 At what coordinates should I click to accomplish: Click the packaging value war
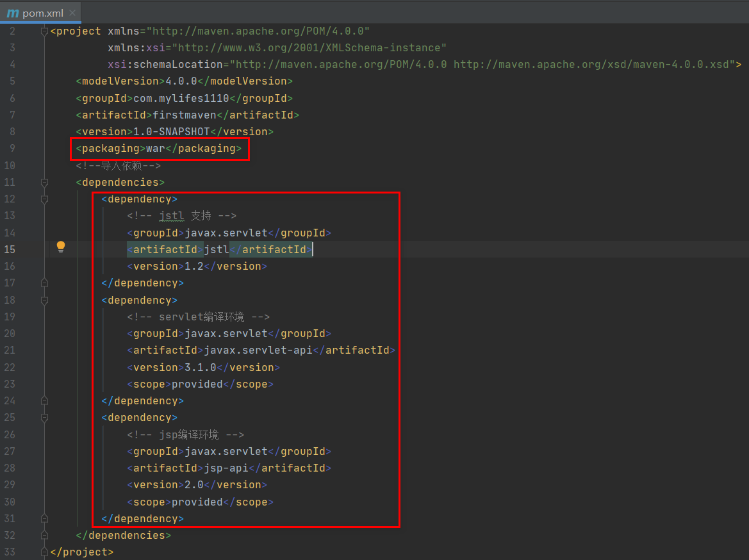[x=156, y=149]
